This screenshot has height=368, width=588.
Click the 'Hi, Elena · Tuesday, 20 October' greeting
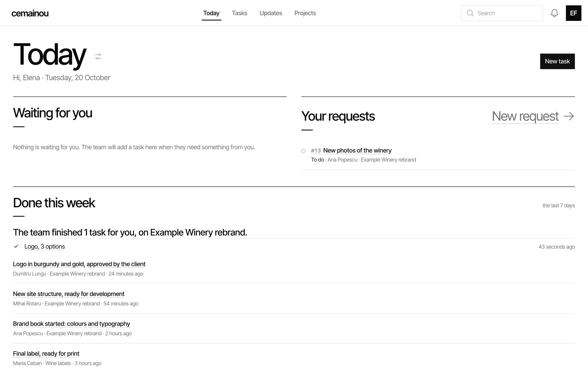pyautogui.click(x=61, y=78)
